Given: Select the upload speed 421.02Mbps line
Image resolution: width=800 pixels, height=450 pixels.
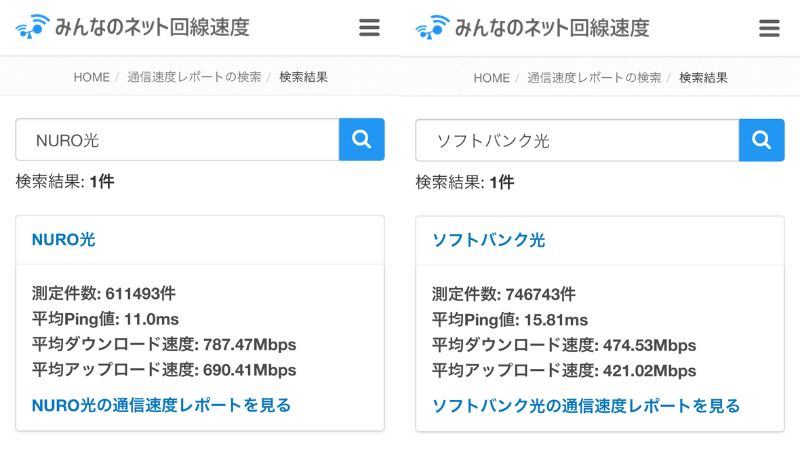Looking at the screenshot, I should pos(564,370).
